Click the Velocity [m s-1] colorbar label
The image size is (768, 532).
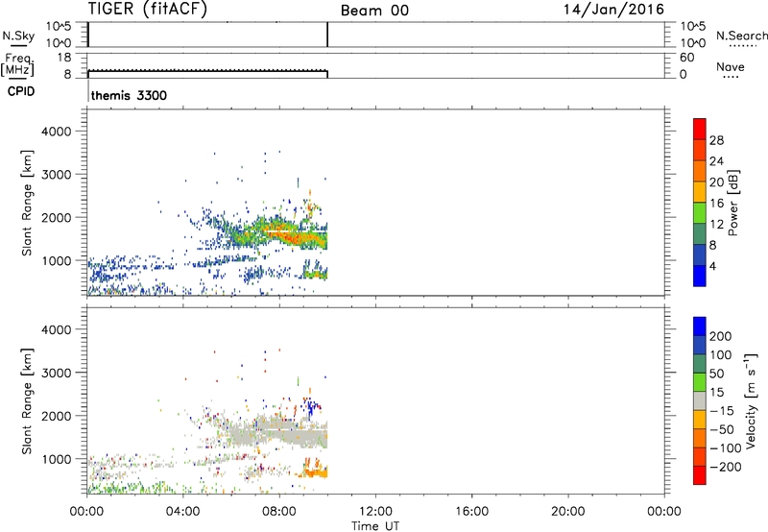pyautogui.click(x=751, y=401)
